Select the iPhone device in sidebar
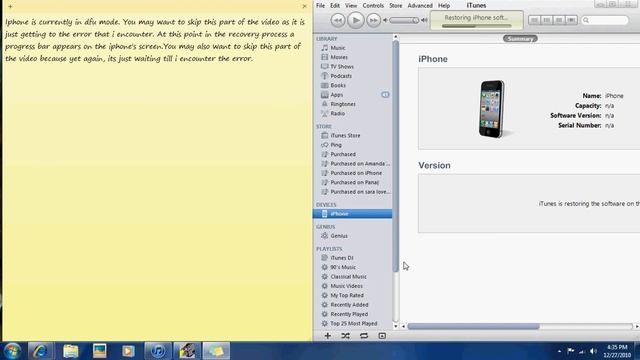The width and height of the screenshot is (640, 360). point(353,214)
